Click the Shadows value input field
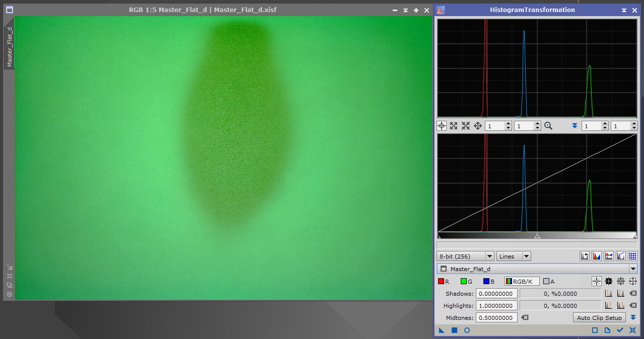 pyautogui.click(x=496, y=294)
